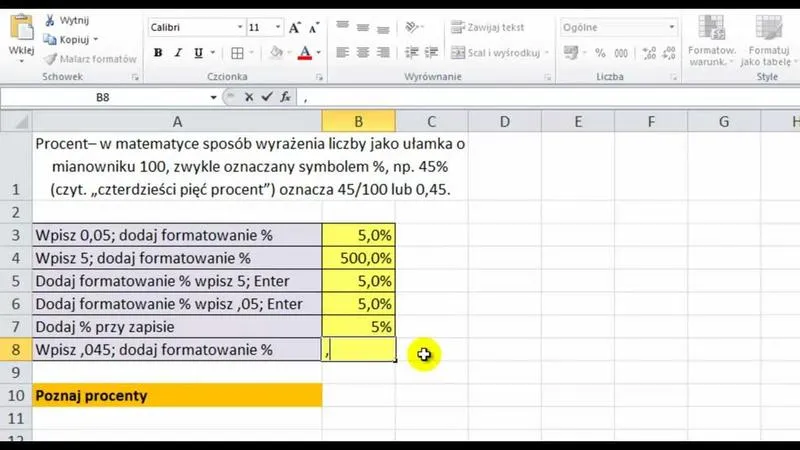Image resolution: width=800 pixels, height=450 pixels.
Task: Click the Wklej (Paste) clipboard icon
Action: coord(21,26)
